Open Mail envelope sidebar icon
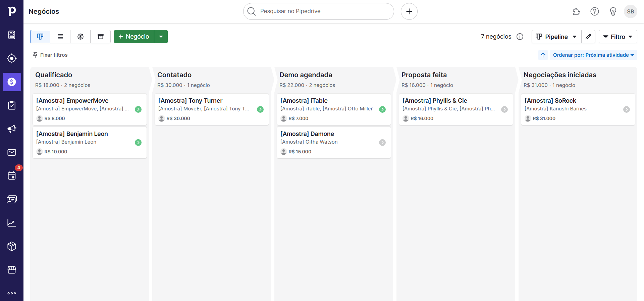The height and width of the screenshot is (301, 644). coord(12,152)
